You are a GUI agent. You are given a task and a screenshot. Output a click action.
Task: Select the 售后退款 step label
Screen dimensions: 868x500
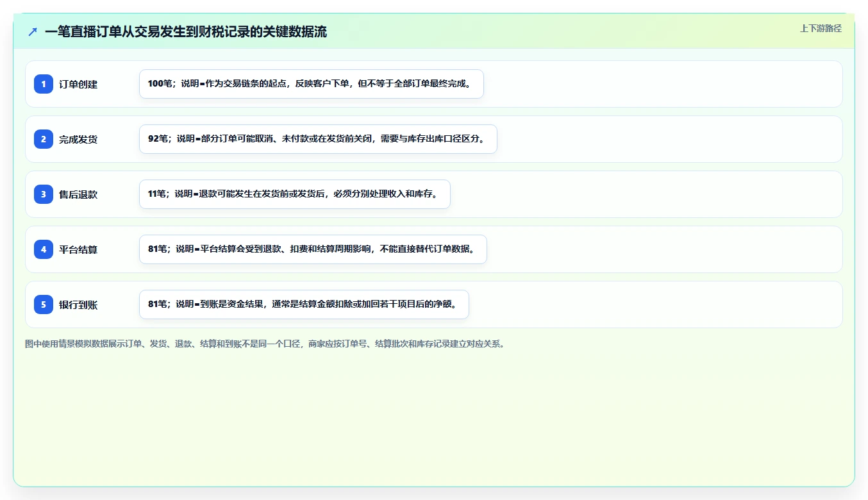click(x=78, y=194)
